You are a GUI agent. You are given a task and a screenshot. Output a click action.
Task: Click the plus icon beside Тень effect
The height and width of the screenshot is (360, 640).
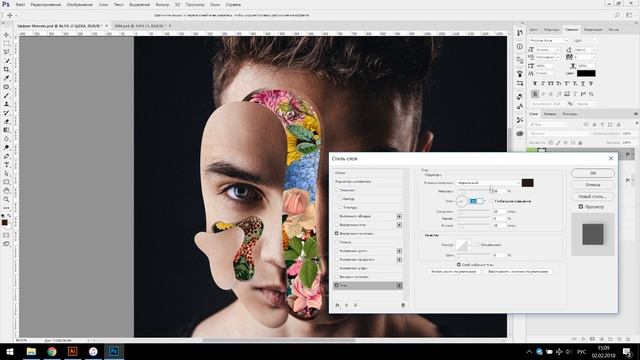click(399, 286)
